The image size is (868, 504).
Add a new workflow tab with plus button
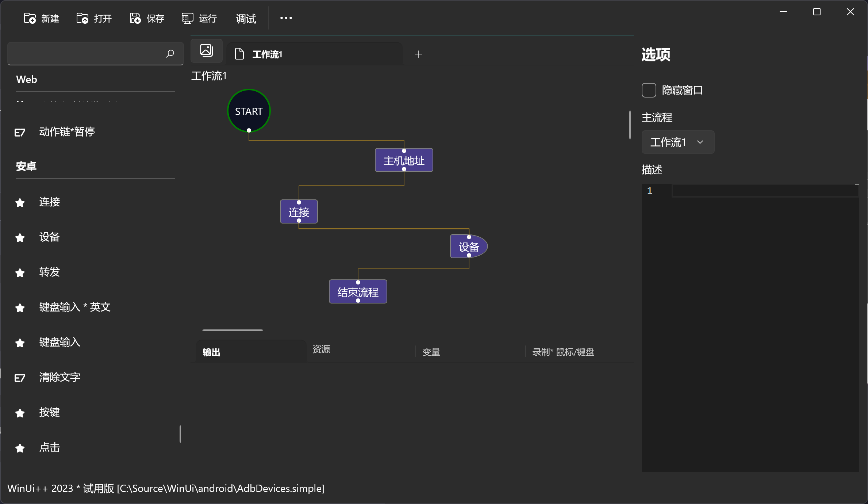click(x=419, y=54)
